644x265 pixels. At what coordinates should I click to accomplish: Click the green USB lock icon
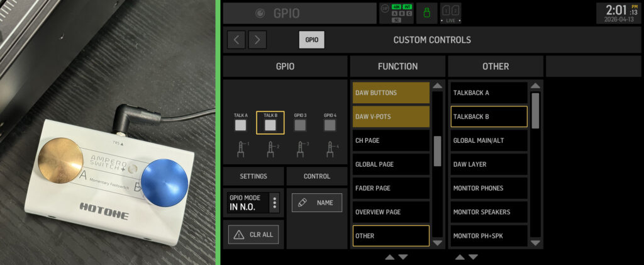[427, 14]
